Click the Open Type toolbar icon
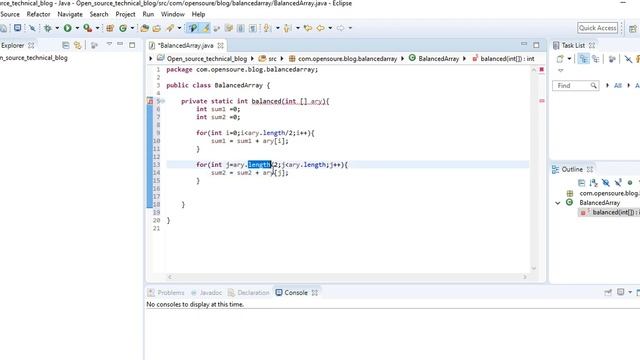 pyautogui.click(x=144, y=28)
